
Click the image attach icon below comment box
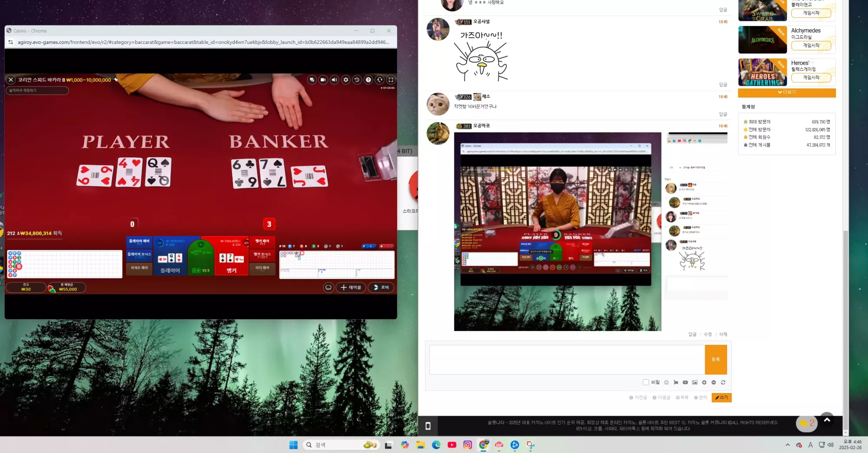pos(695,383)
